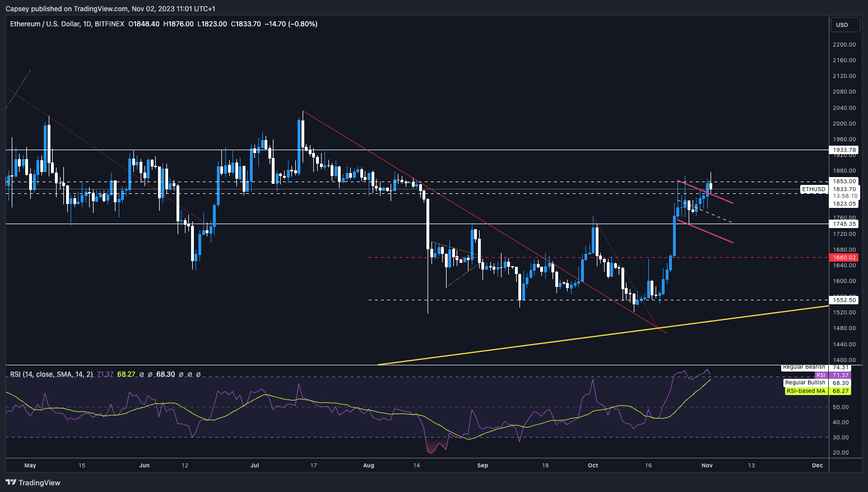Click the Capsey publisher name link

(x=17, y=8)
